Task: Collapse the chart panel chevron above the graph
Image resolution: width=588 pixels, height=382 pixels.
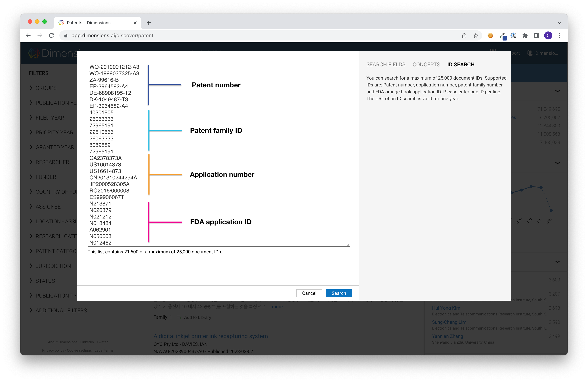Action: tap(557, 163)
